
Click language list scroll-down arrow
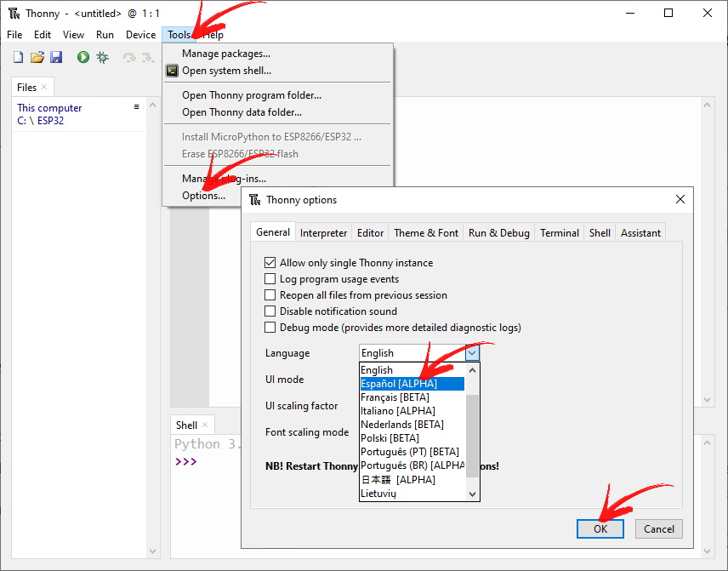(472, 494)
